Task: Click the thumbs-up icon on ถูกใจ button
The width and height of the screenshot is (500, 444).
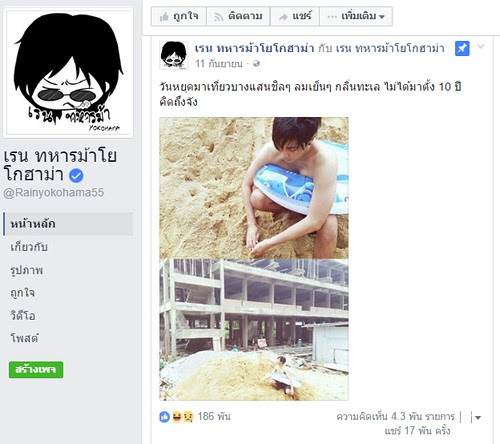Action: pos(164,17)
